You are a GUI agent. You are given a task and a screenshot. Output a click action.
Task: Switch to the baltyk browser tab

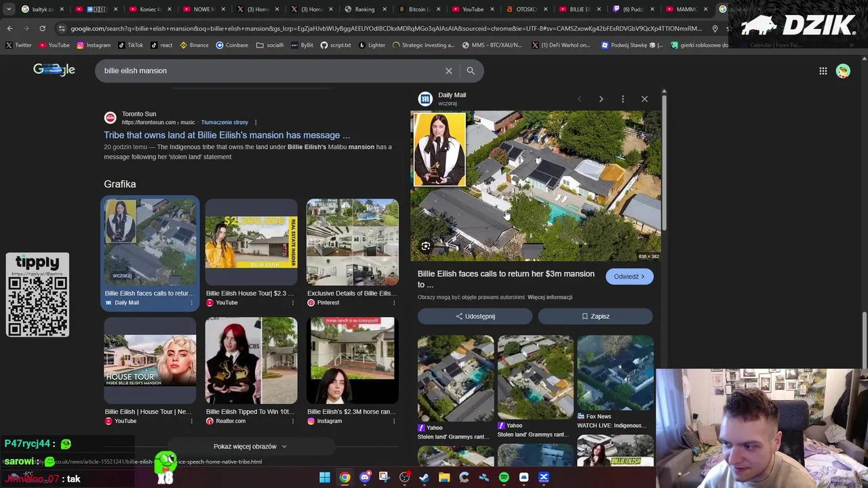[42, 9]
